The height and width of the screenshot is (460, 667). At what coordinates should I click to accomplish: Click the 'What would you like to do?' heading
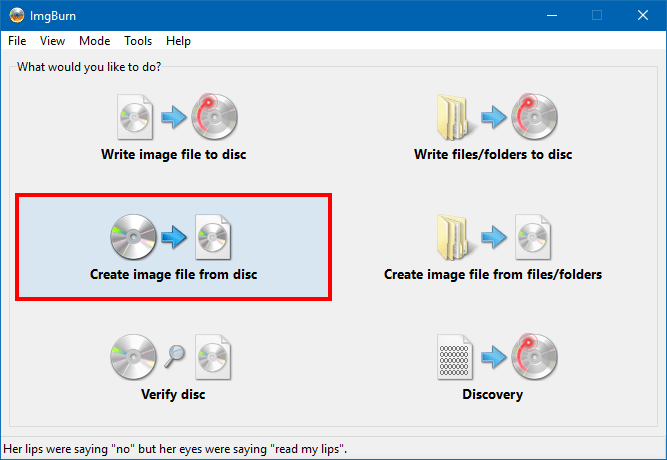pyautogui.click(x=89, y=67)
